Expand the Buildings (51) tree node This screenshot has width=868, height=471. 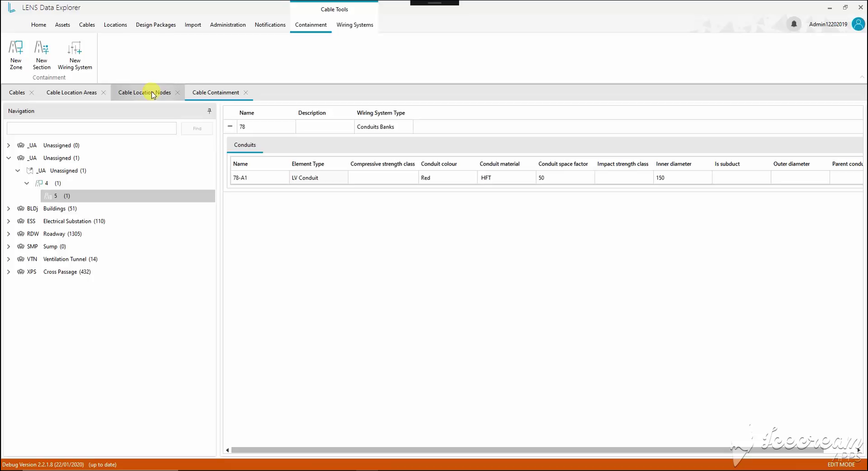(9, 208)
